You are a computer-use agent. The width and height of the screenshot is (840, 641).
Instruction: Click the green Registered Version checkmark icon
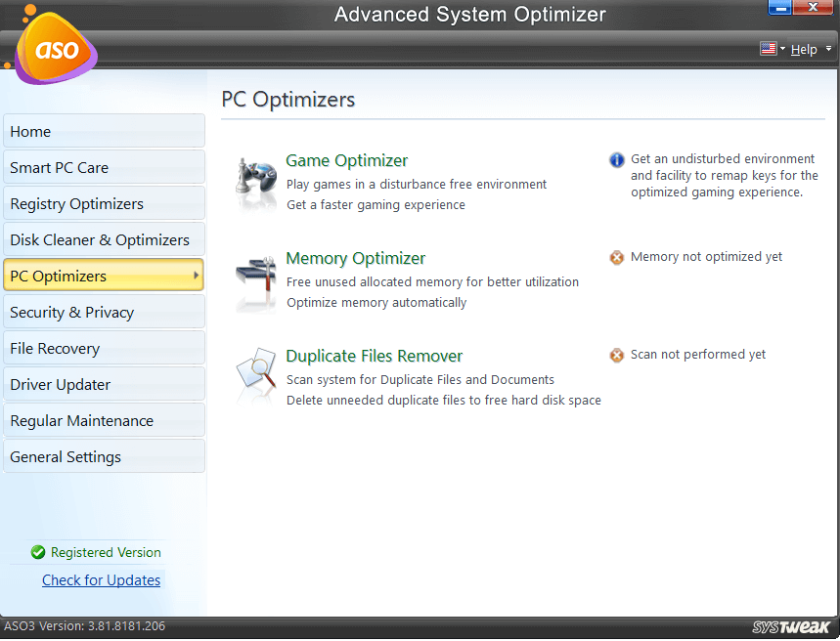click(x=38, y=553)
